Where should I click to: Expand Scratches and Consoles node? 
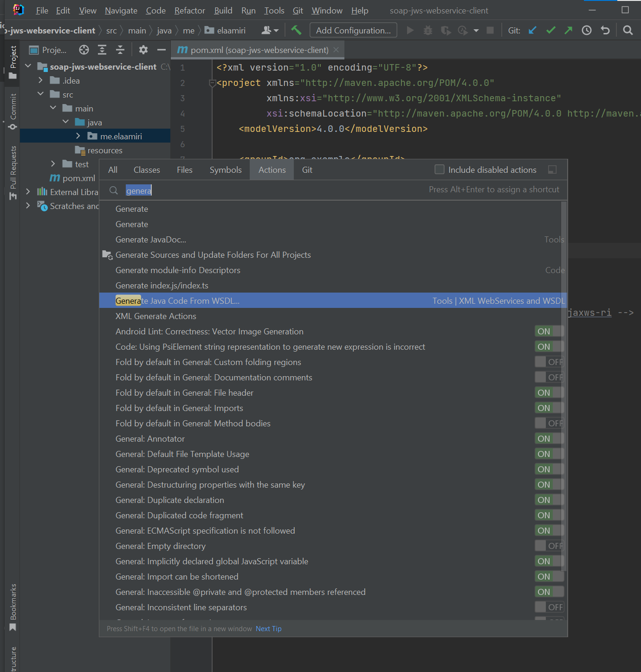point(28,205)
